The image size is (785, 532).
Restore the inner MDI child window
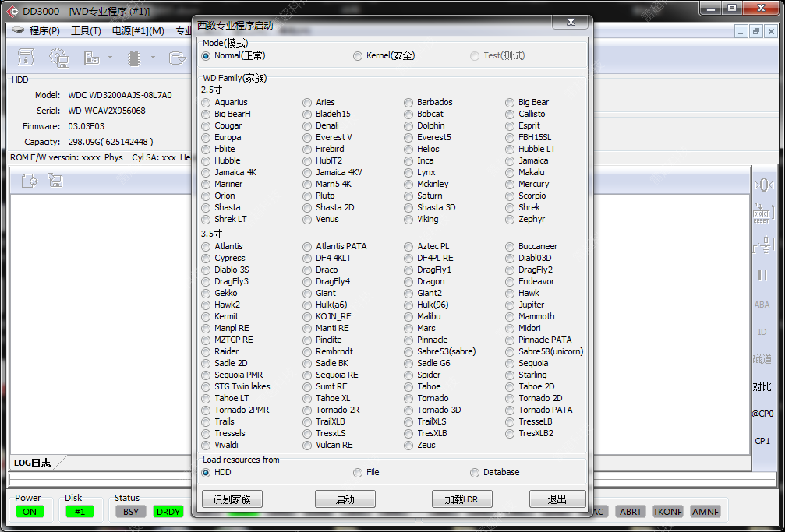click(756, 31)
